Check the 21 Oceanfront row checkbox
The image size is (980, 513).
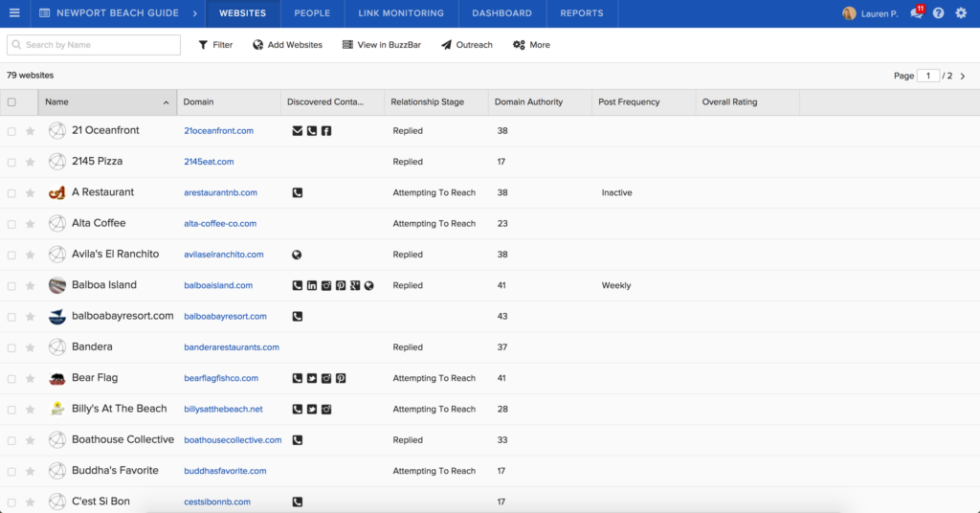[x=11, y=131]
